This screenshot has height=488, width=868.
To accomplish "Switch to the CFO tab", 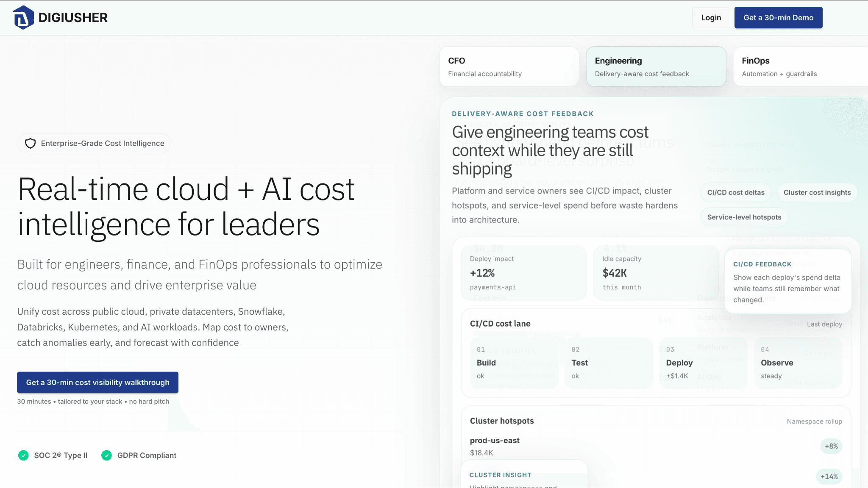I will point(509,67).
